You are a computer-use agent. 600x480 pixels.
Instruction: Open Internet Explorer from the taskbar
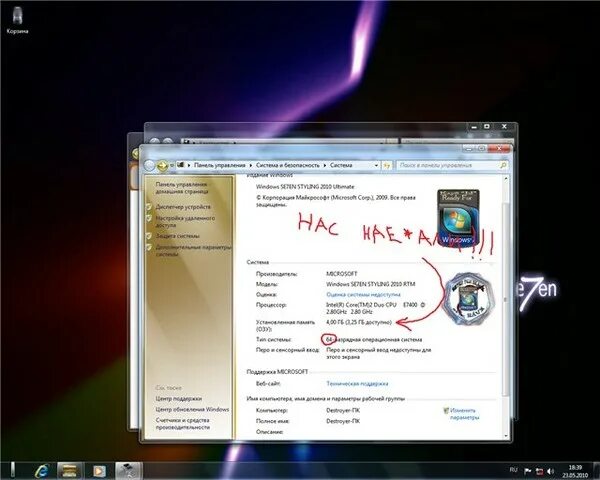42,470
